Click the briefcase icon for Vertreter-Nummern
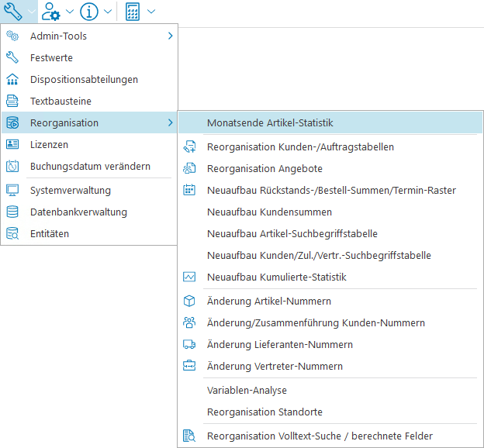This screenshot has width=484, height=448. (x=189, y=366)
